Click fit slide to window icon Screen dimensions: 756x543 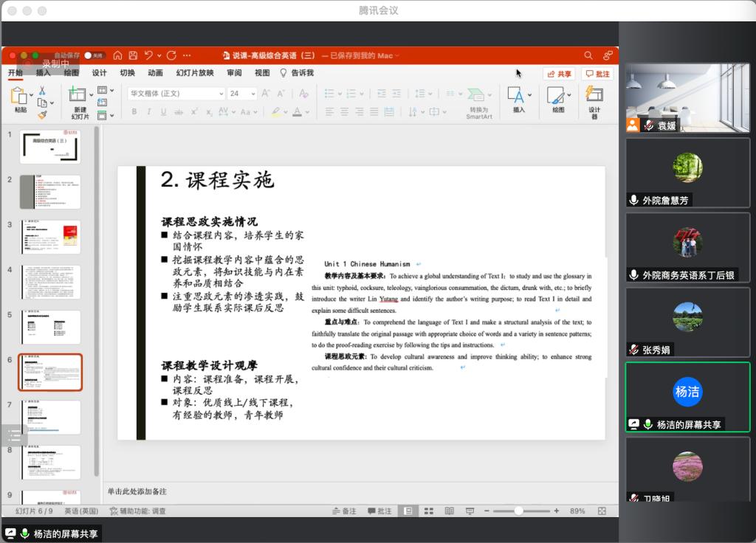click(602, 511)
